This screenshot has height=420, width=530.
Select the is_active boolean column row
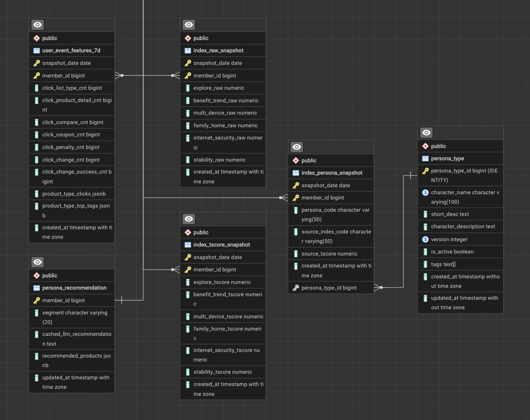pos(452,252)
